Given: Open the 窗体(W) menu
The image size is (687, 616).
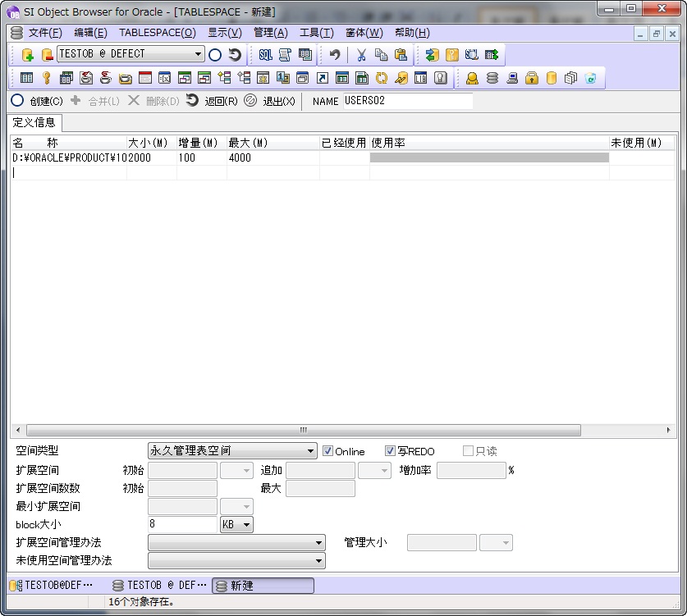Looking at the screenshot, I should point(364,33).
